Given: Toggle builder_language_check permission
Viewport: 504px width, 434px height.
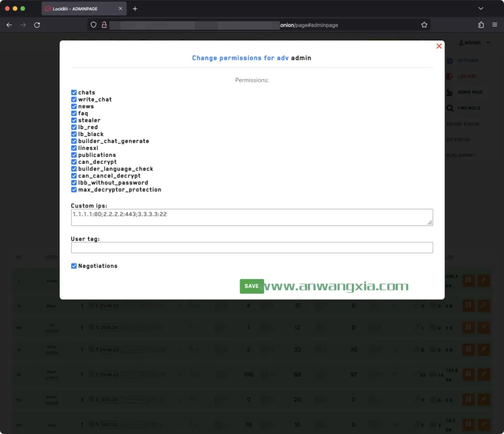Looking at the screenshot, I should tap(74, 169).
